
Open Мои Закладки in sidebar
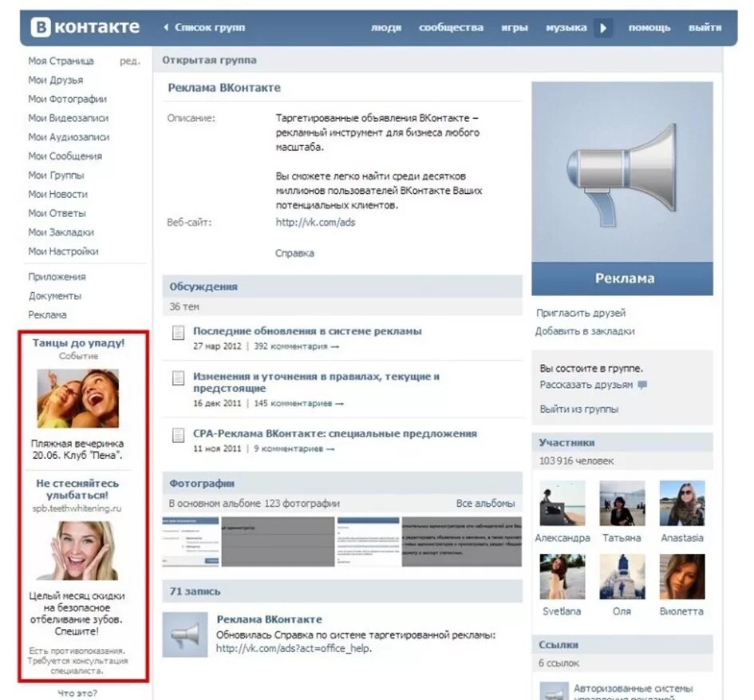point(61,232)
